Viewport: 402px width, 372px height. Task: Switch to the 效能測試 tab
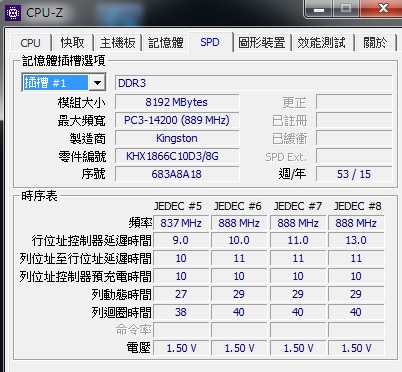pos(321,43)
